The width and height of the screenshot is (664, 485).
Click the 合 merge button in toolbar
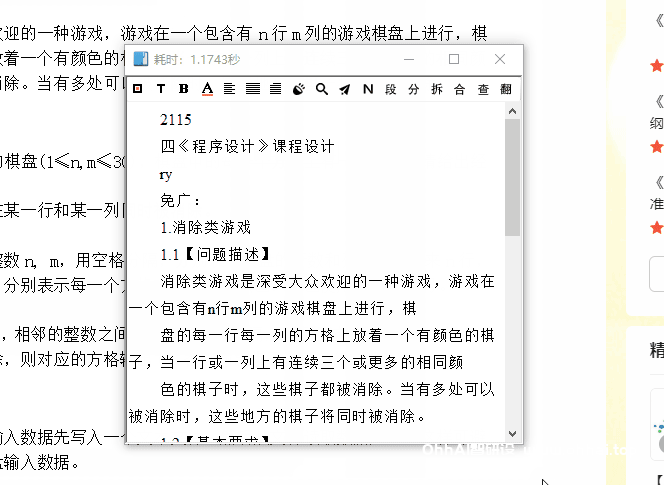tap(459, 89)
